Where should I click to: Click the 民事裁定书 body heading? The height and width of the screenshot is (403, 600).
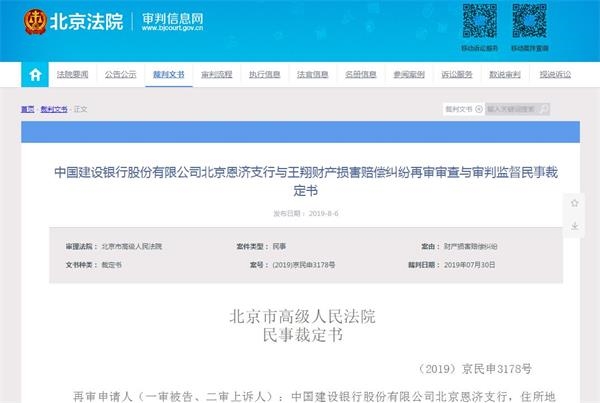tap(303, 335)
